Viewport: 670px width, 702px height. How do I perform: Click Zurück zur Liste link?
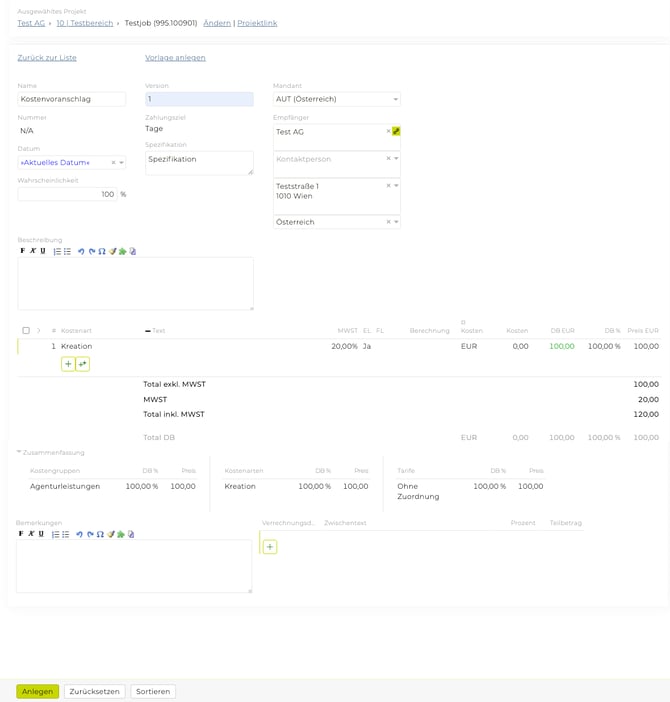(x=47, y=58)
